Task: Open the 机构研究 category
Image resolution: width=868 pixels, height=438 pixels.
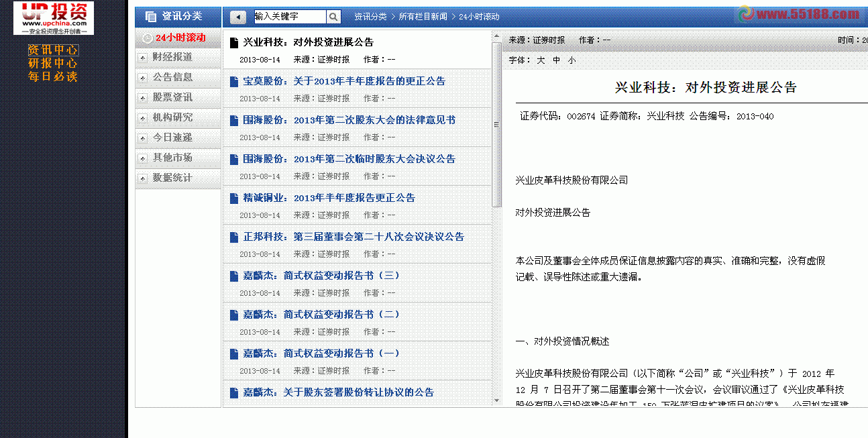Action: click(172, 117)
